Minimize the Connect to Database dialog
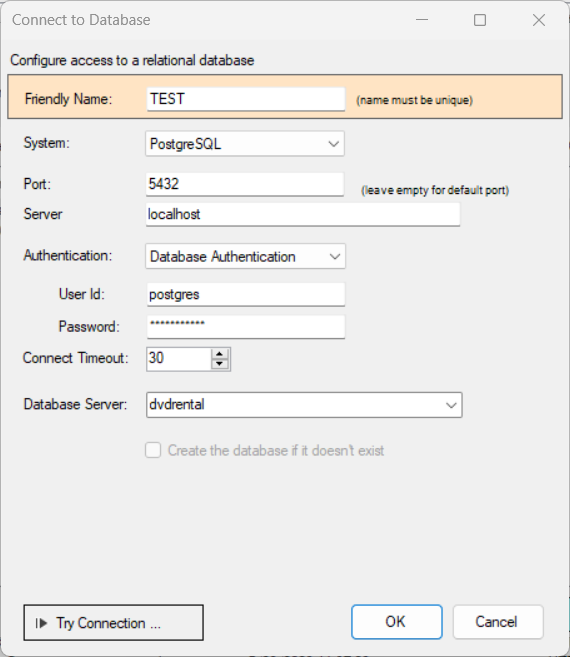Screen dimensions: 570x657 (x=422, y=20)
